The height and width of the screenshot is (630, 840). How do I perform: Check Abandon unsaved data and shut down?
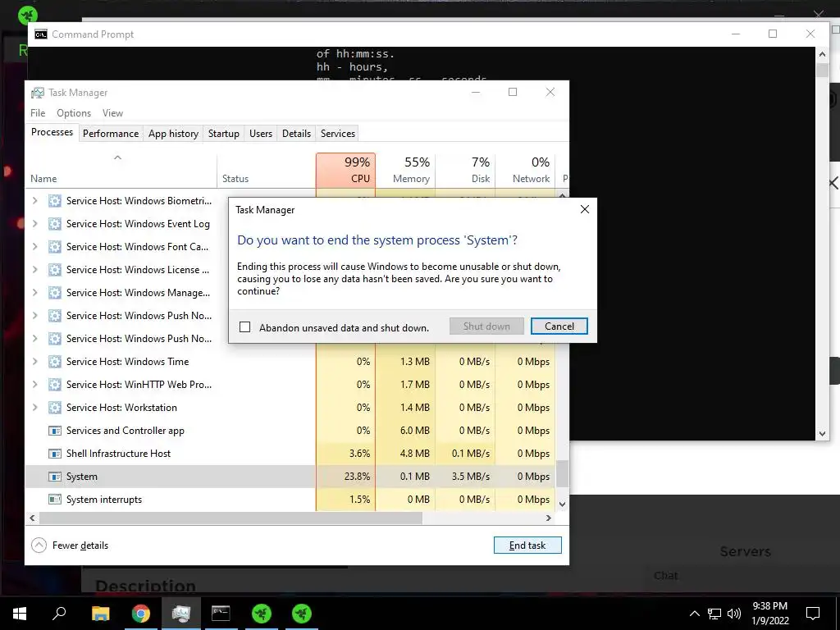click(244, 326)
